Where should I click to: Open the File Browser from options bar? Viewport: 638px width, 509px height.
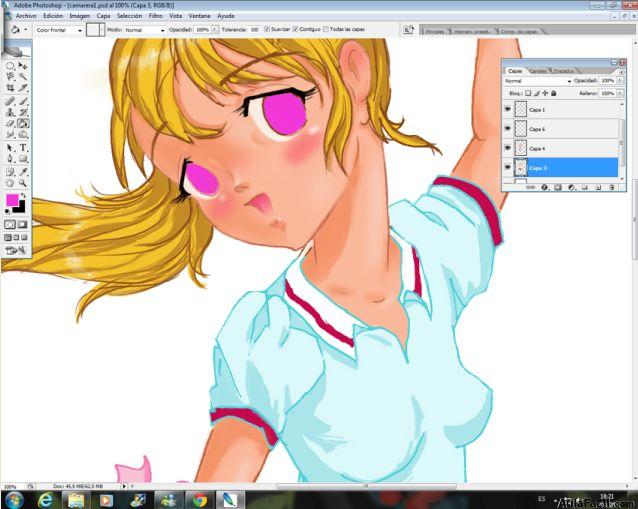tap(408, 30)
